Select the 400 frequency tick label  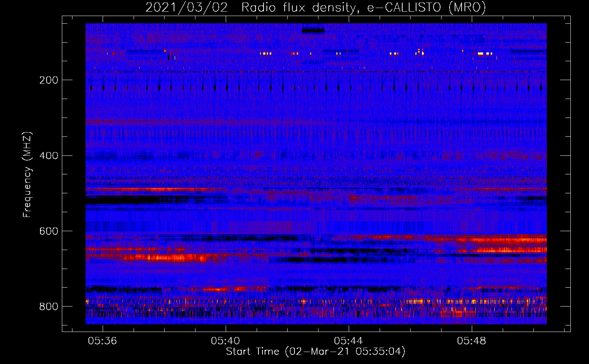pyautogui.click(x=49, y=156)
